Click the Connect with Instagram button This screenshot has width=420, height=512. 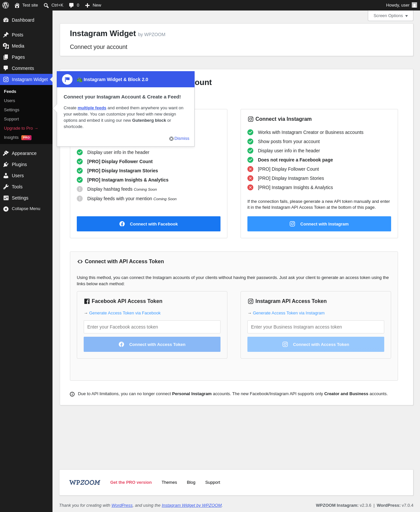point(319,224)
